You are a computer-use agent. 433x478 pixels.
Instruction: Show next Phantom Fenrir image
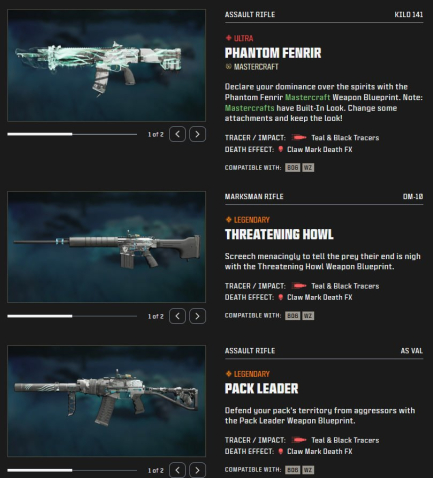[197, 134]
